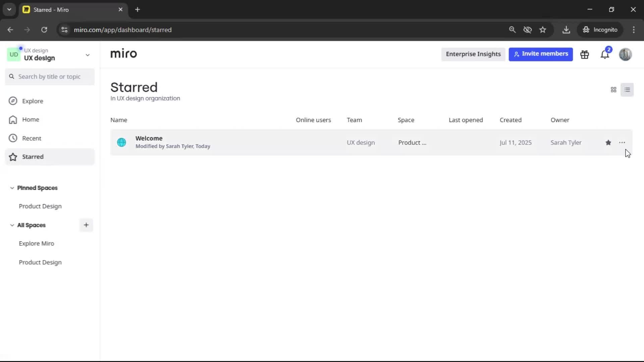Click the UD team avatar badge

14,54
